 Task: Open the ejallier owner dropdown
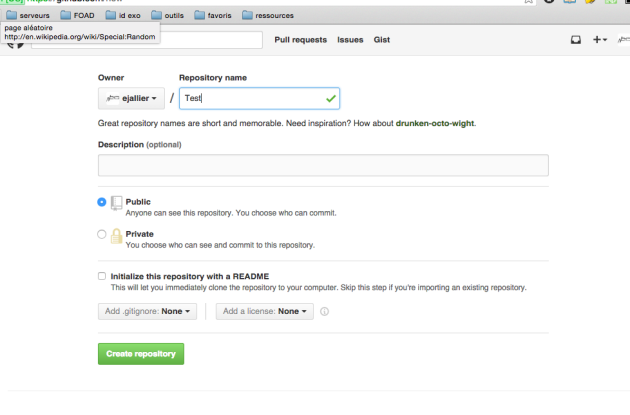(x=131, y=98)
